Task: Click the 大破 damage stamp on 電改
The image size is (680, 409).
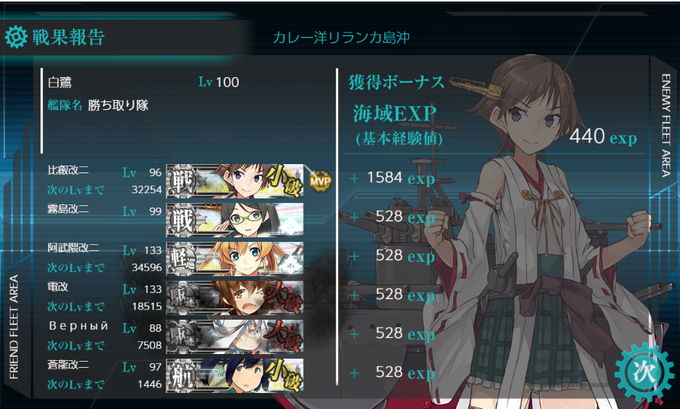Action: point(284,297)
